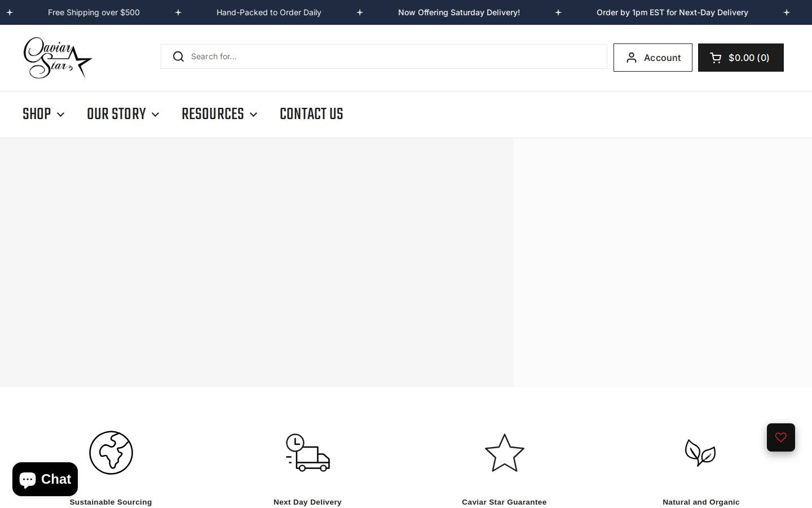Open the Account page
This screenshot has width=812, height=508.
tap(653, 58)
